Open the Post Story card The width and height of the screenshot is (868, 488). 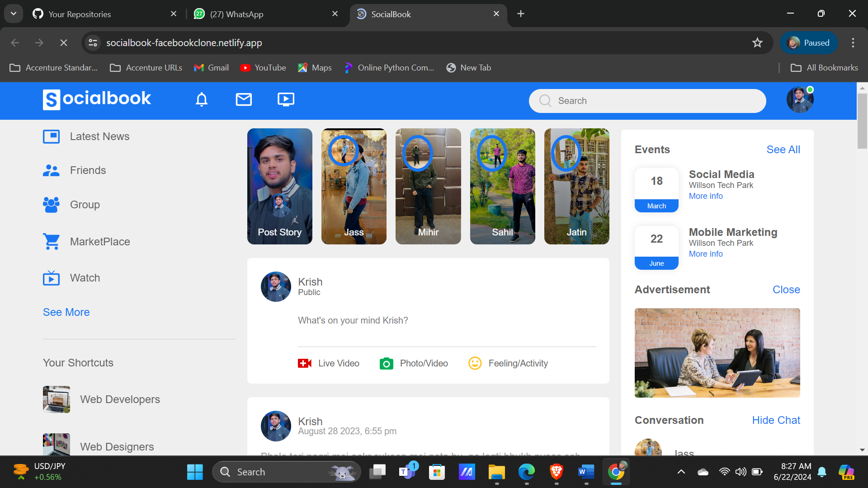280,186
